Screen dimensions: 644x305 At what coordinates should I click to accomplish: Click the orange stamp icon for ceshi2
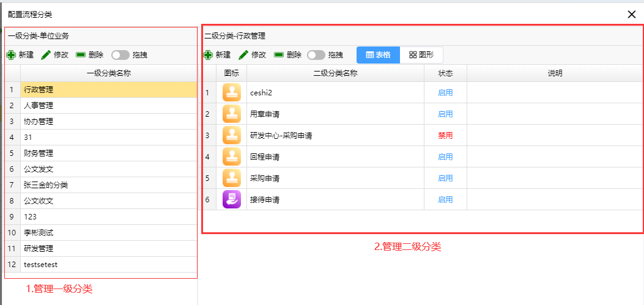[231, 92]
